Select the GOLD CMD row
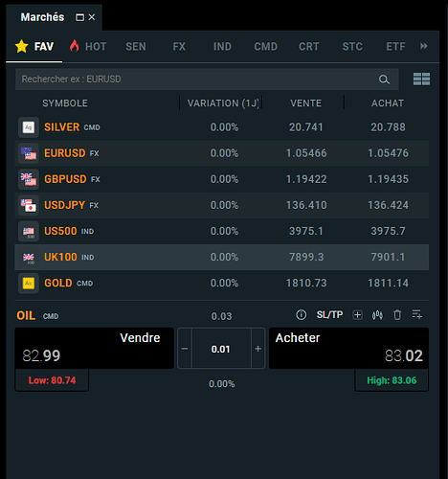448x479 pixels. [x=221, y=284]
